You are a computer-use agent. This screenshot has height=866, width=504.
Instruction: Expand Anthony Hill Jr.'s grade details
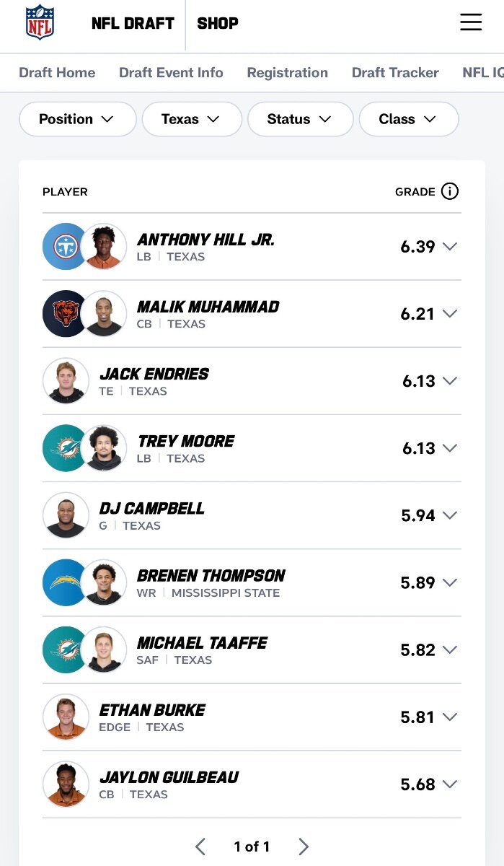tap(450, 247)
